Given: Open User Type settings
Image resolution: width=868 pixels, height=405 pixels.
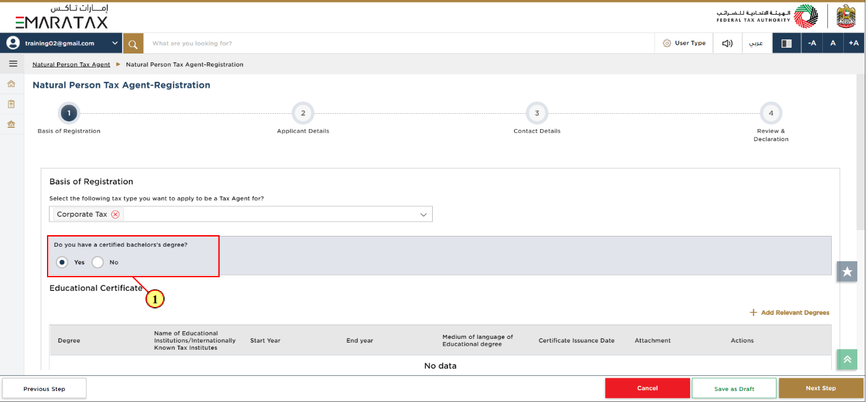Looking at the screenshot, I should pyautogui.click(x=684, y=43).
